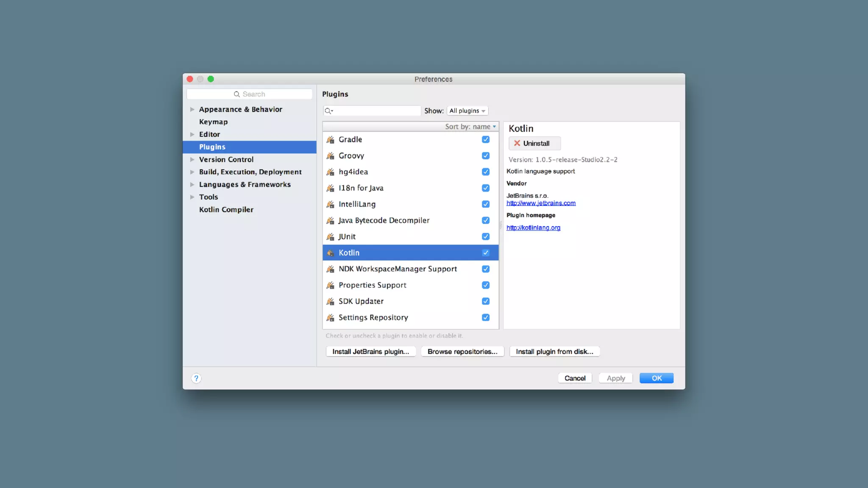
Task: Click the plugin icon next to Groovy
Action: pyautogui.click(x=330, y=156)
